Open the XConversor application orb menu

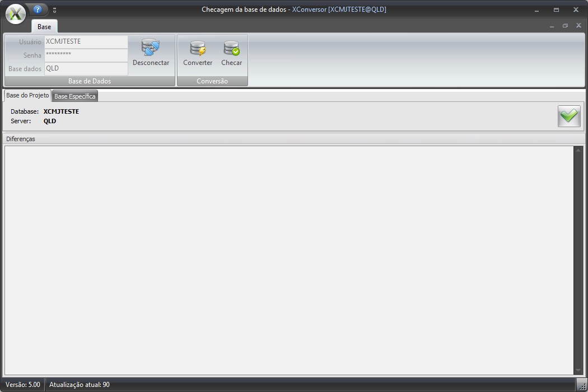16,14
